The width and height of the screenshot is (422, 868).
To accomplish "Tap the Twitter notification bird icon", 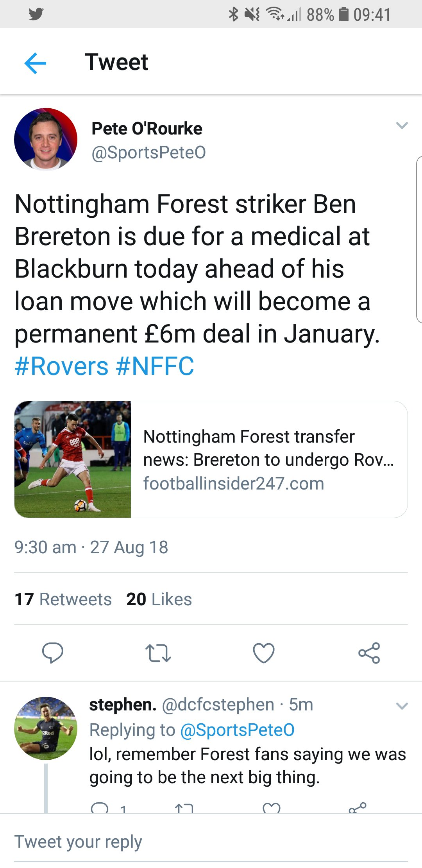I will (36, 14).
